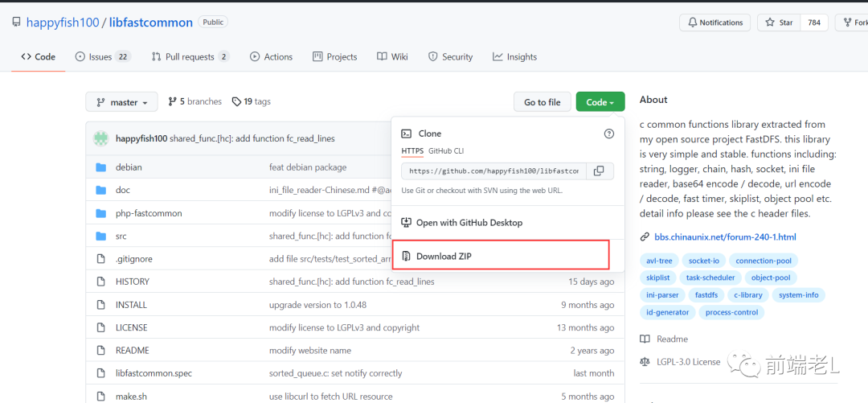Viewport: 868px width, 403px height.
Task: Click the repository book icon beside happyfish100
Action: pos(17,23)
